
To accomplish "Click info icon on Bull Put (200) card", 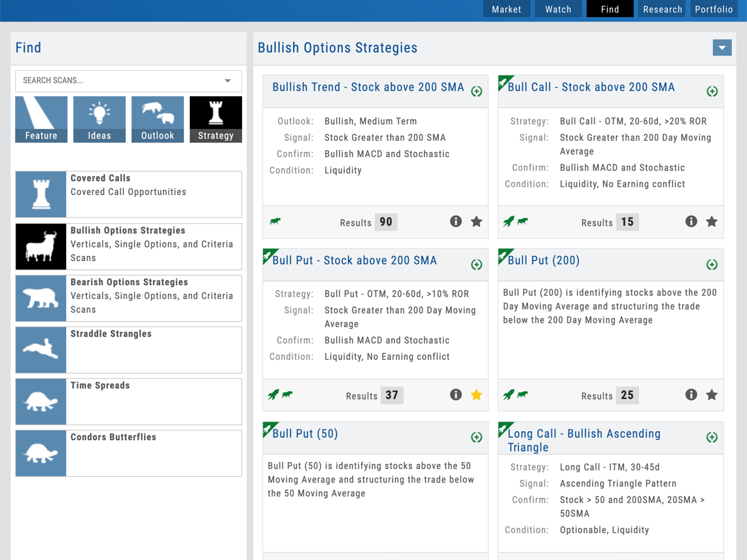I will [691, 394].
